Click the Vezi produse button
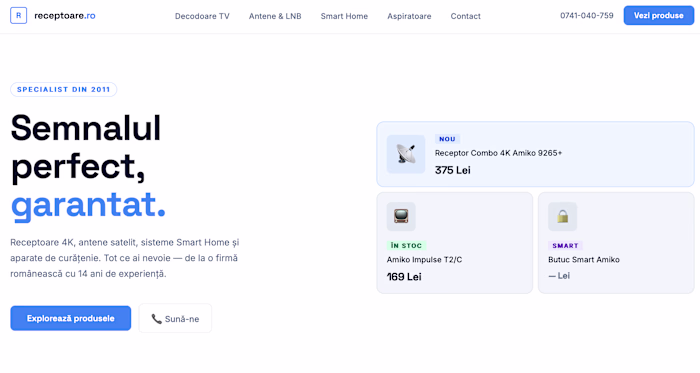Screen dimensions: 700x373 pos(658,16)
